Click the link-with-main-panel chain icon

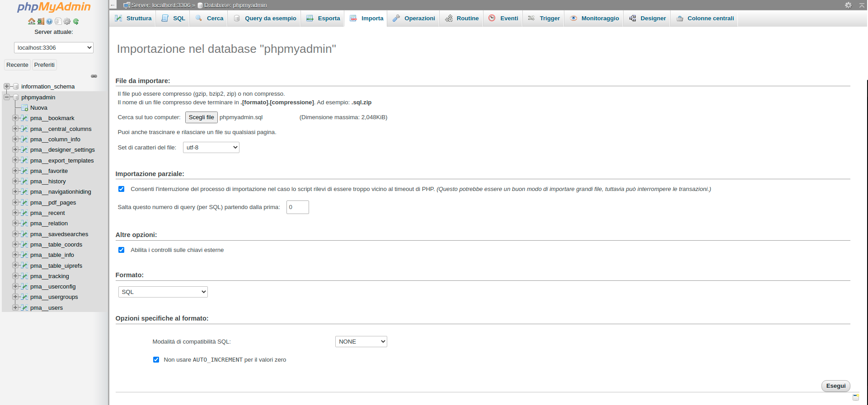[94, 76]
